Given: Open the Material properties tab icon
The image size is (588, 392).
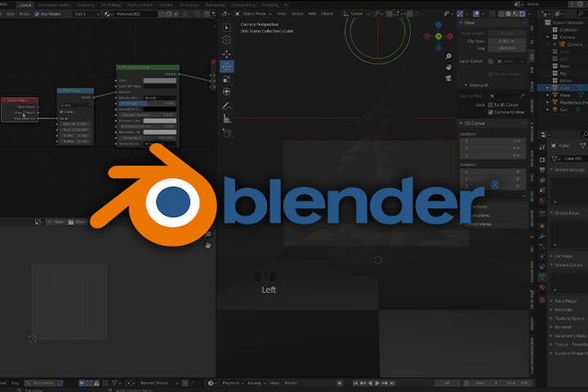Looking at the screenshot, I should point(542,287).
